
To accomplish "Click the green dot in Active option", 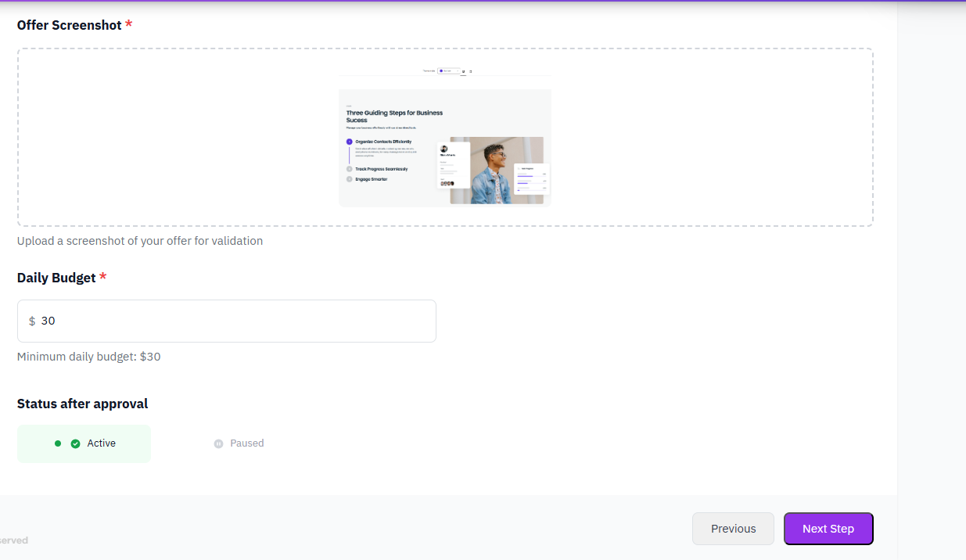I will [x=58, y=443].
